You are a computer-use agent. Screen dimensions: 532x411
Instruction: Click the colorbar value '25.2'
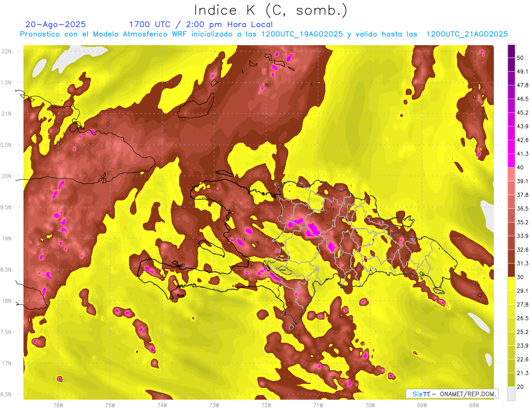[523, 332]
